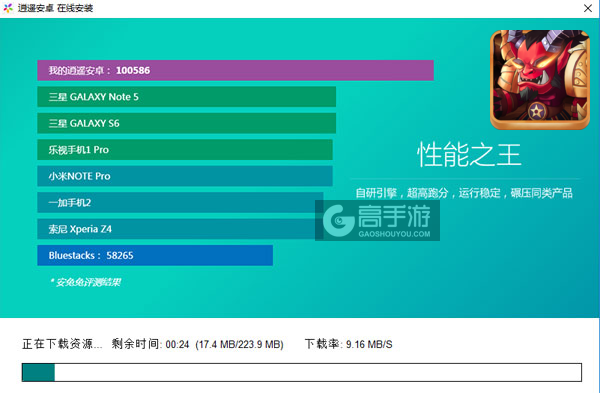Image resolution: width=600 pixels, height=393 pixels.
Task: Click the 自研引擎 description line
Action: [x=464, y=193]
